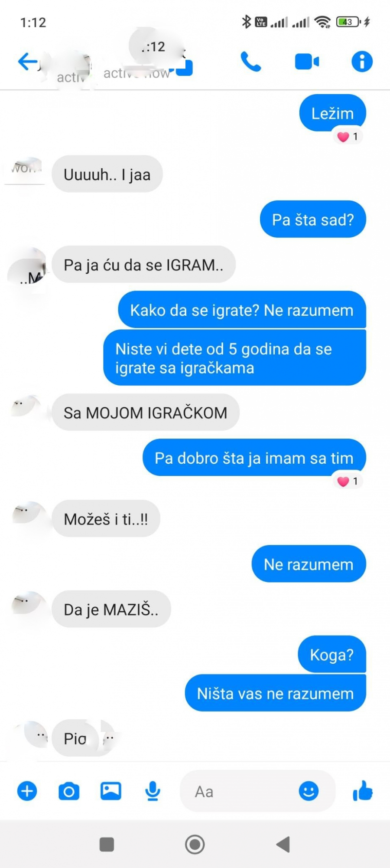Tap the microphone to record voice message
The image size is (390, 868).
coord(153,791)
